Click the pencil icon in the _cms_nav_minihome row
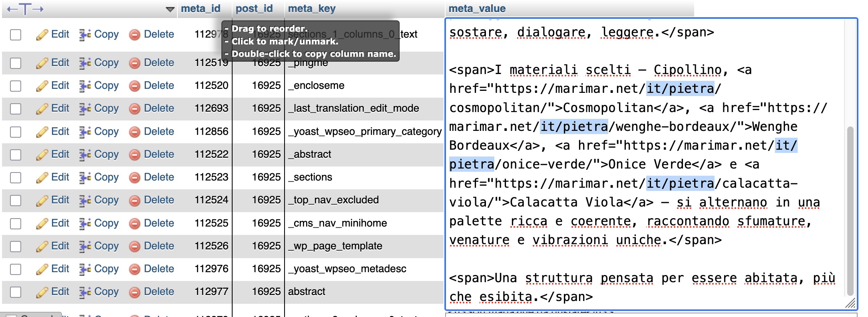 [42, 224]
